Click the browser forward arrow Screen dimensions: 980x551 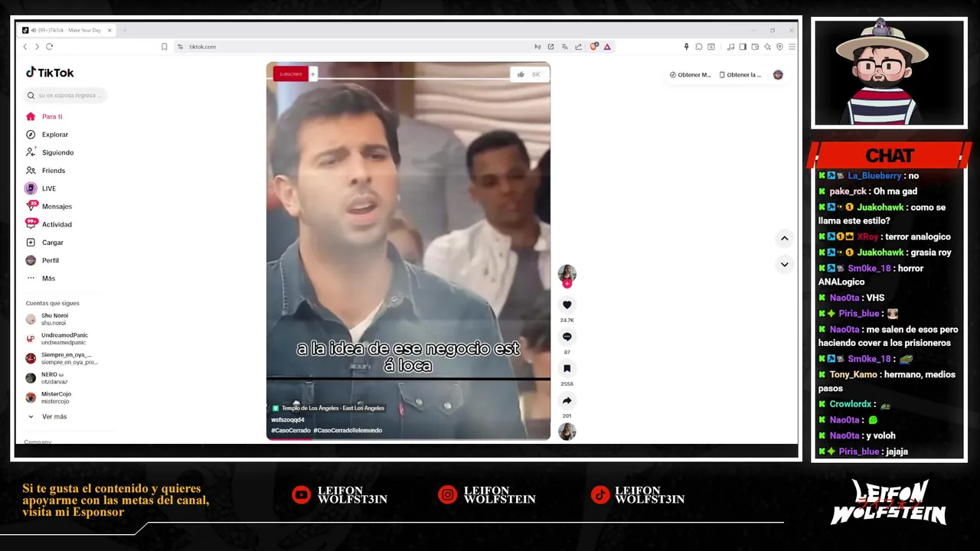pyautogui.click(x=37, y=47)
